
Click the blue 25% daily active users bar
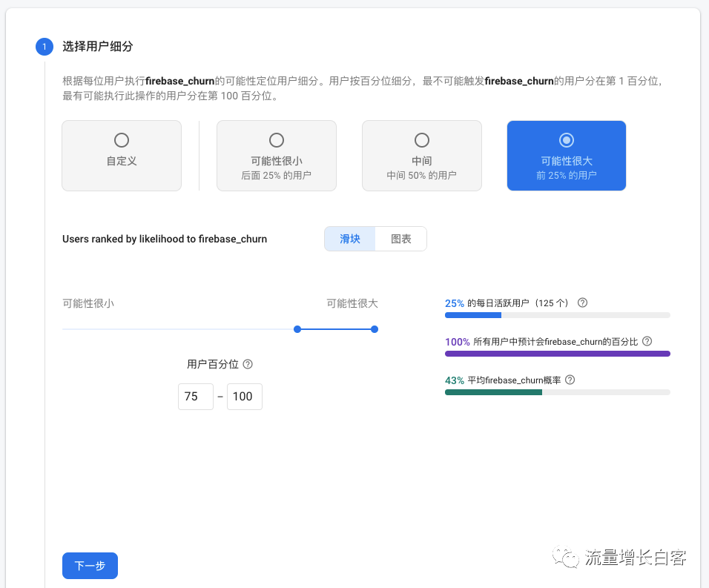pyautogui.click(x=473, y=315)
